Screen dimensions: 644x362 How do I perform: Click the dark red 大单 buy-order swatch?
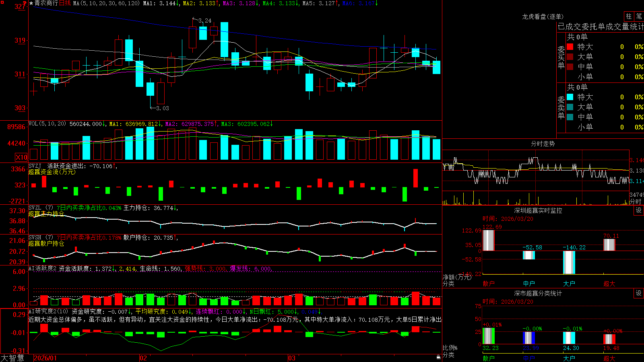pyautogui.click(x=570, y=57)
